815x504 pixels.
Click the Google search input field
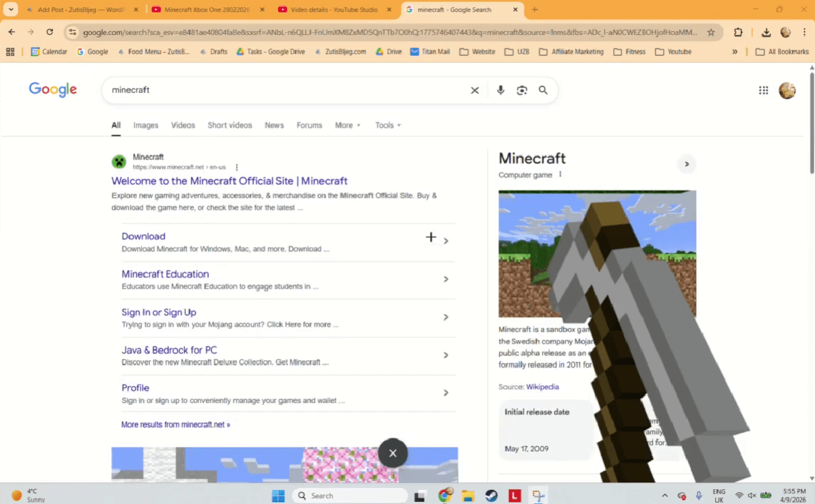pos(284,90)
